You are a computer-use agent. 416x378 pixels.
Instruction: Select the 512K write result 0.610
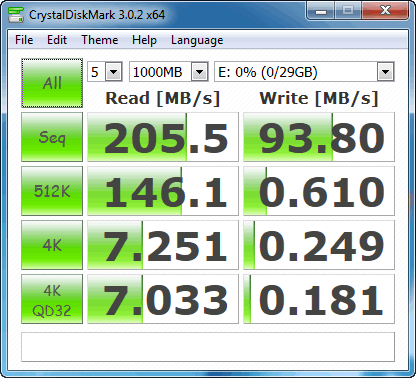click(x=319, y=191)
